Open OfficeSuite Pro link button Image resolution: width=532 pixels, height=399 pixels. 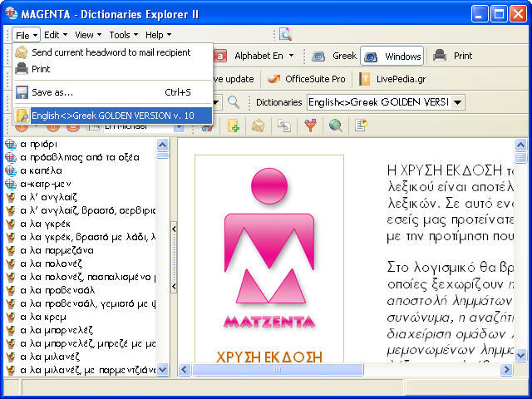(307, 79)
